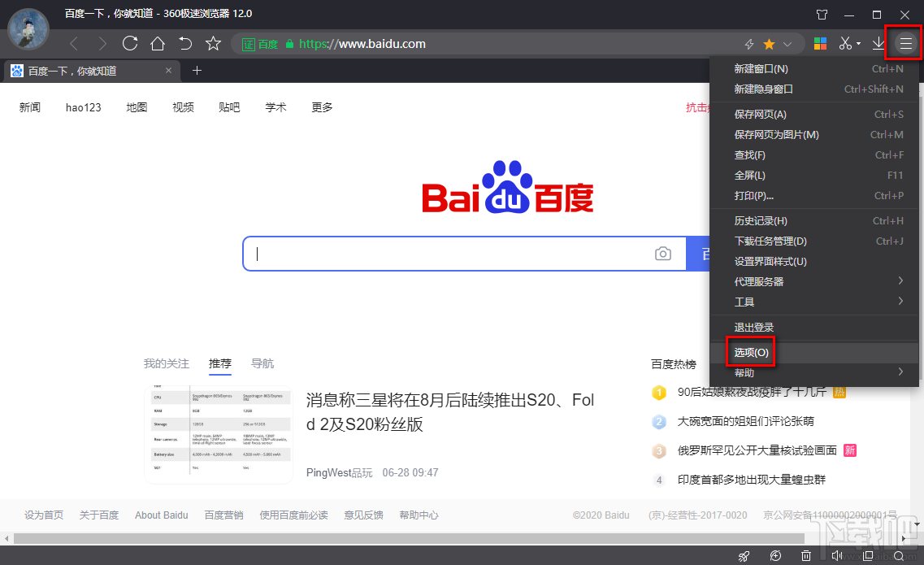Capture a screenshot with the scissors tool
This screenshot has height=565, width=924.
click(845, 42)
